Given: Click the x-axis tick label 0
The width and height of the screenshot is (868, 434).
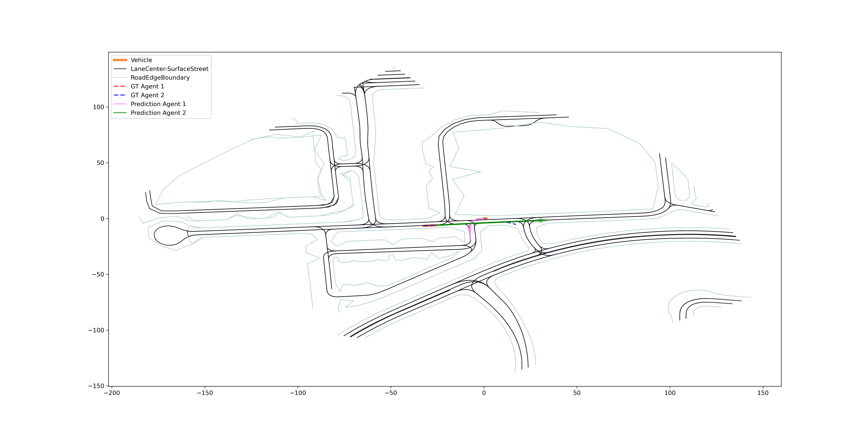Looking at the screenshot, I should (x=484, y=393).
